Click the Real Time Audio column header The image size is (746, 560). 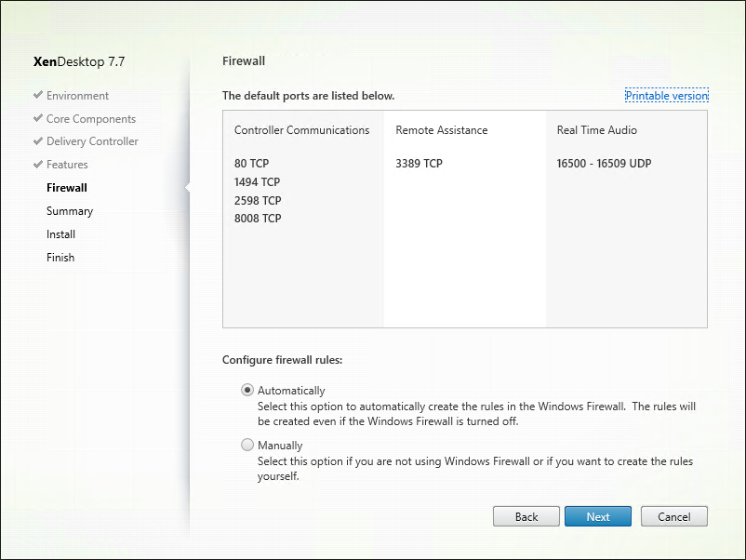596,130
